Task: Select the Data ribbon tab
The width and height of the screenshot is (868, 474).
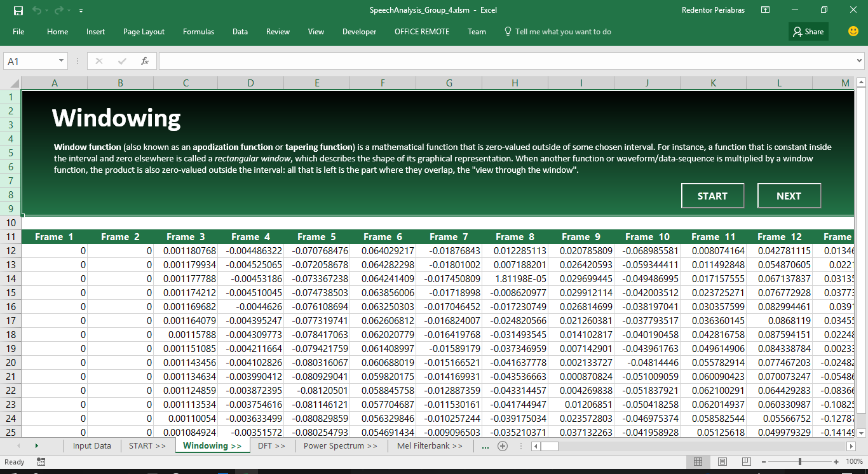Action: [x=240, y=32]
